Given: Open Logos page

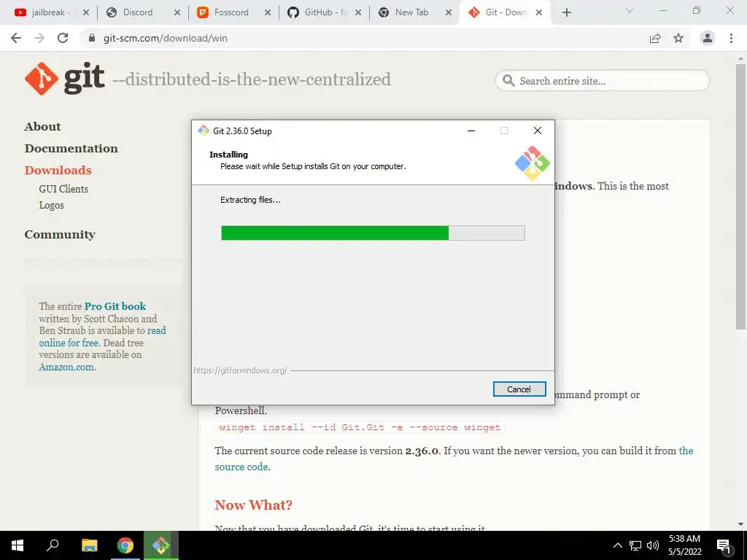Looking at the screenshot, I should (x=52, y=205).
